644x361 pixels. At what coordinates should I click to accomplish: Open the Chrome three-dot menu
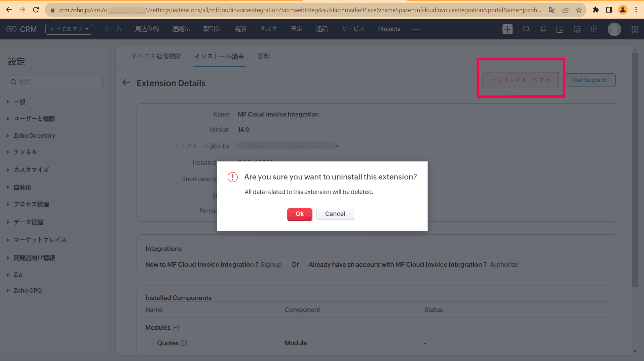click(x=636, y=10)
